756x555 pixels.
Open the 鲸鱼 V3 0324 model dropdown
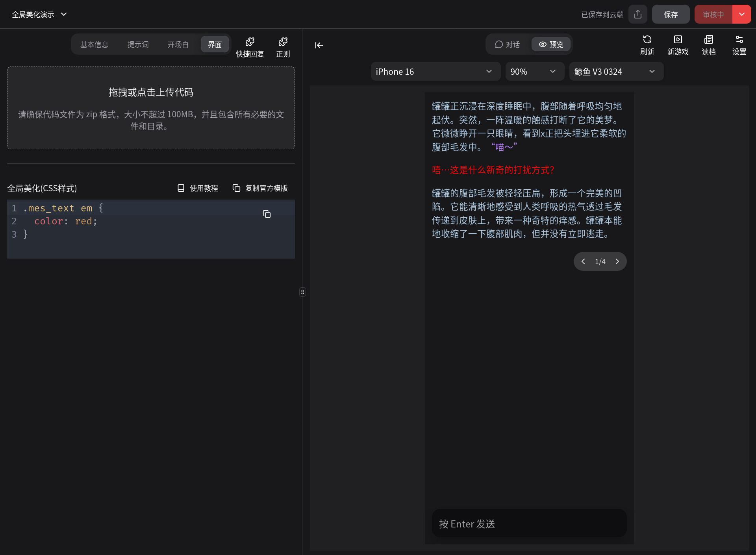[616, 72]
